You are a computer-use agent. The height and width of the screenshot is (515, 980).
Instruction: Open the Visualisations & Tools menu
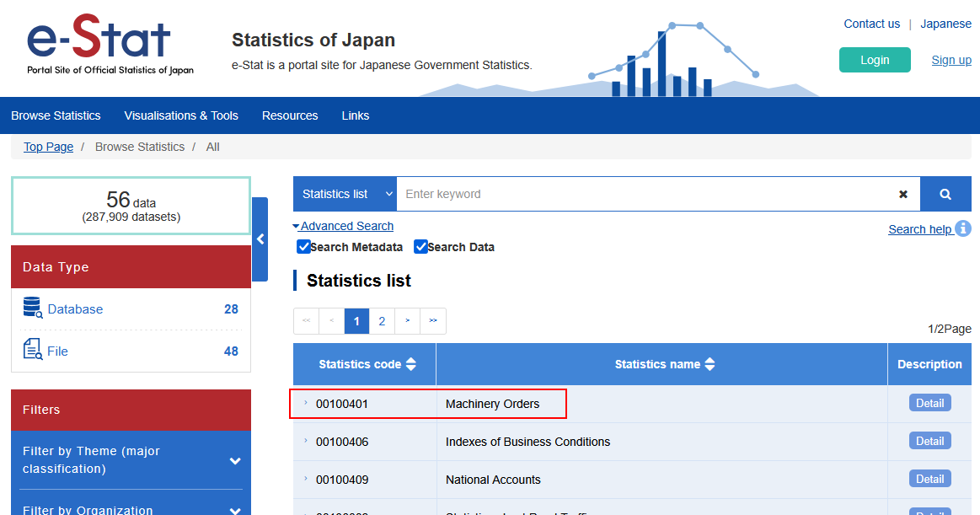click(x=181, y=115)
